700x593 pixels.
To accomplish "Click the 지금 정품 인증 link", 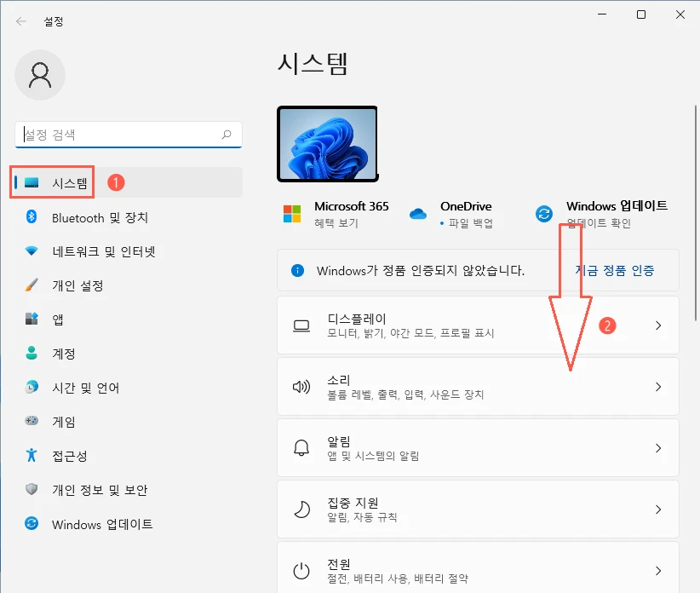I will coord(617,269).
